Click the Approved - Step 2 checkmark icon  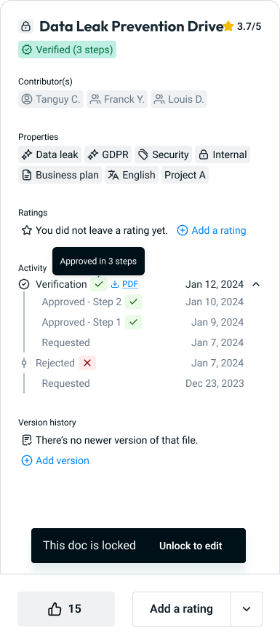pos(133,302)
